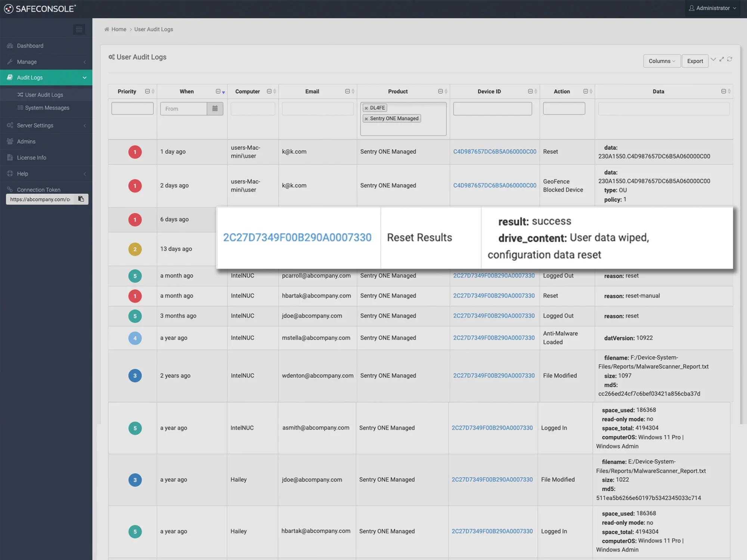Click the Export button

point(695,61)
